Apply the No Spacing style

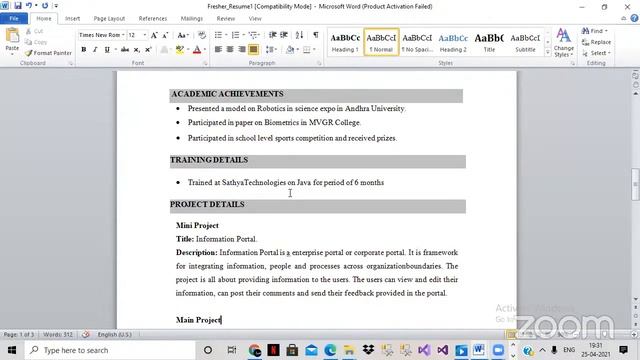417,42
